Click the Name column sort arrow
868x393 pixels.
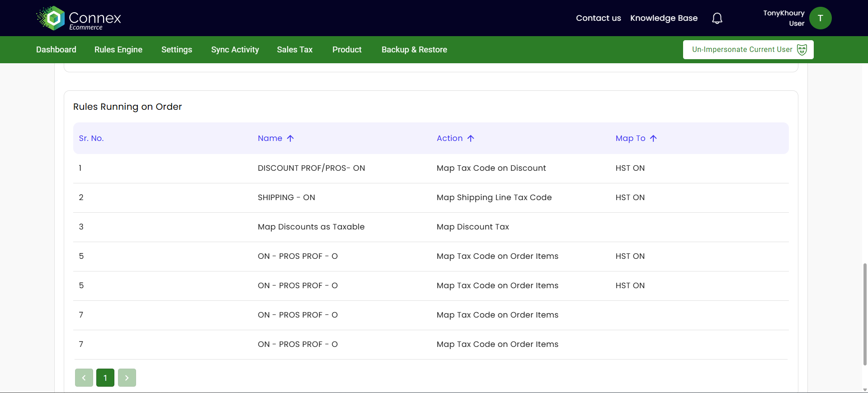click(290, 138)
